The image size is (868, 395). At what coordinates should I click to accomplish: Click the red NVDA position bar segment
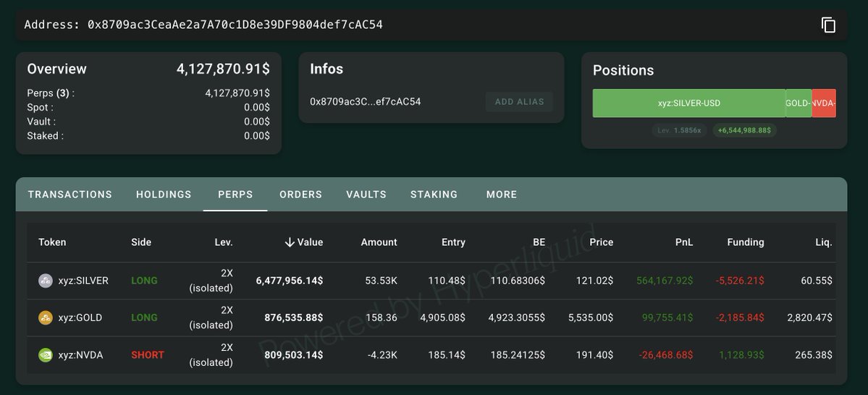[824, 103]
